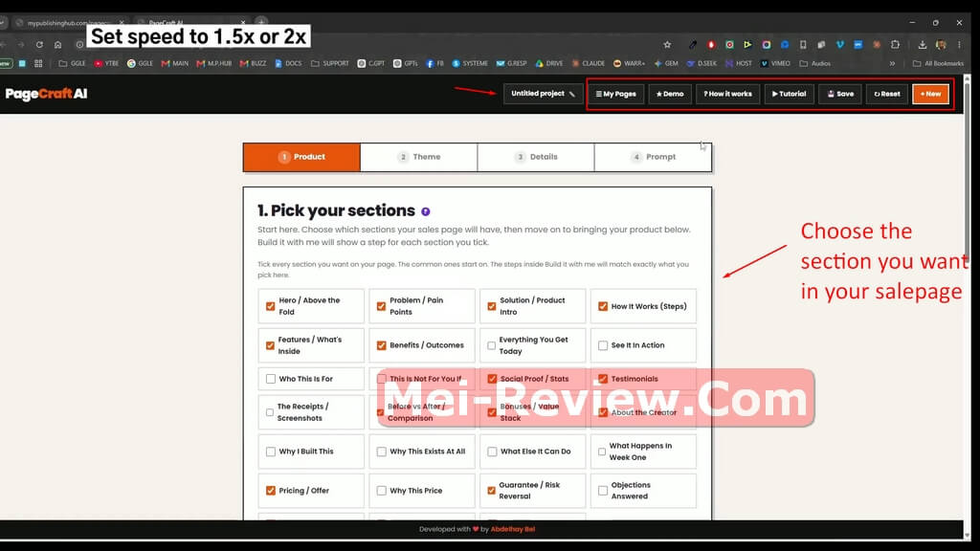Open the Chrome profile avatar
980x551 pixels.
941,45
